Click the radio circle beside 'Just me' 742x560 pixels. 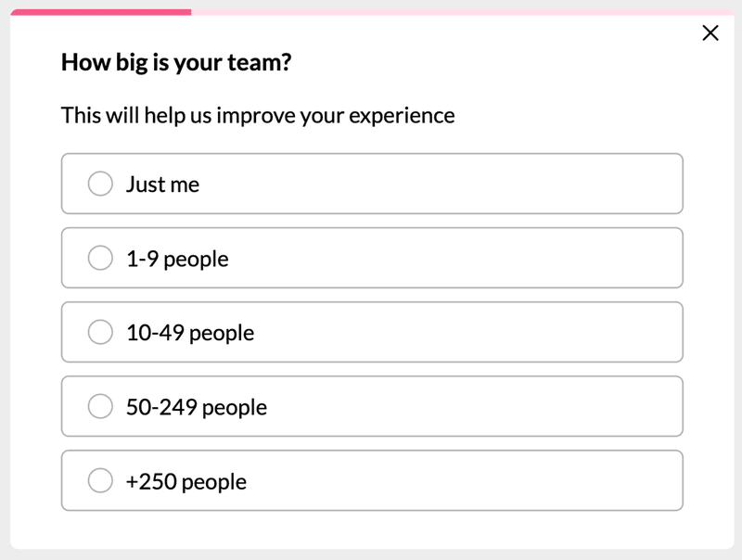click(100, 184)
